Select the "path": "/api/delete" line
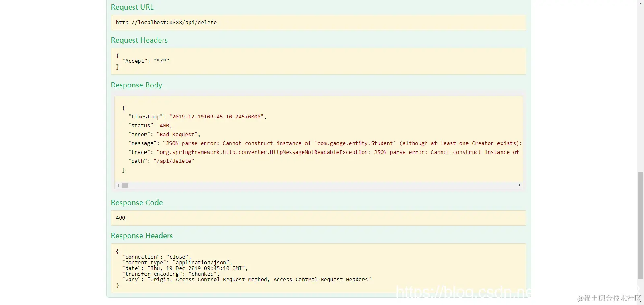The image size is (644, 305). pyautogui.click(x=161, y=161)
